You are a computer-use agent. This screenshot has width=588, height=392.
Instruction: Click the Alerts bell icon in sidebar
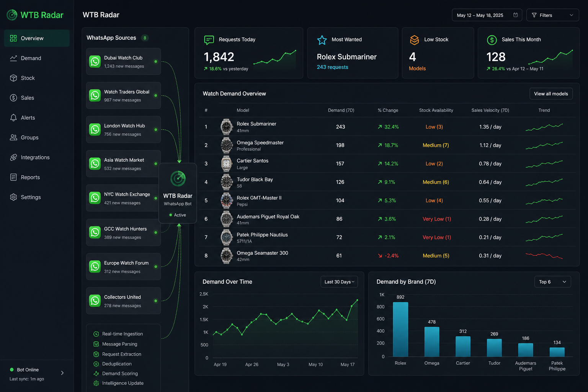(x=13, y=118)
